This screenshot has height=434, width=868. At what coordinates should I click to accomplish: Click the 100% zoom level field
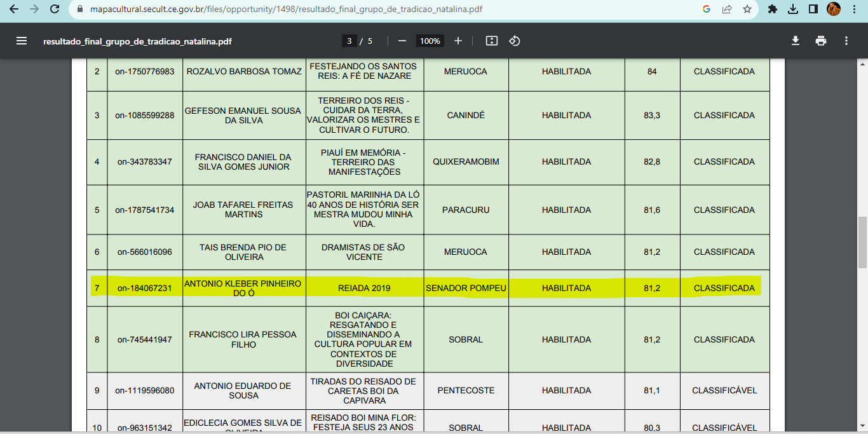coord(430,41)
